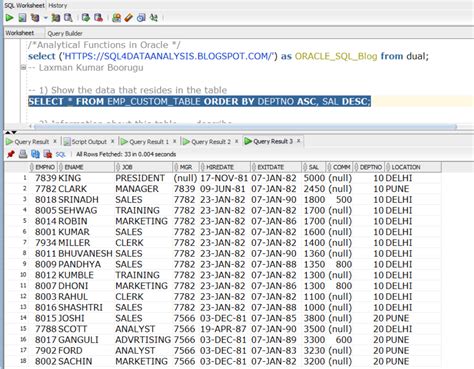Close the Query Result 3 tab
The height and width of the screenshot is (369, 474).
pos(299,141)
